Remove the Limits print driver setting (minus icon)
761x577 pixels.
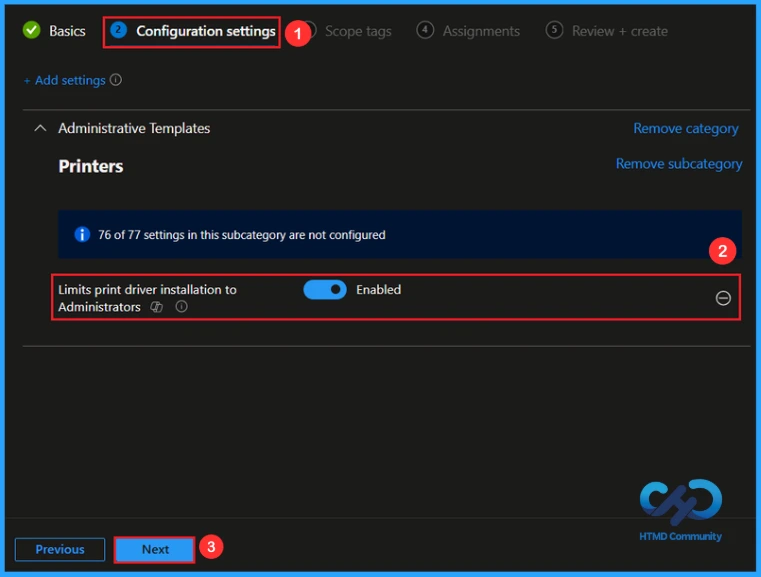(723, 298)
